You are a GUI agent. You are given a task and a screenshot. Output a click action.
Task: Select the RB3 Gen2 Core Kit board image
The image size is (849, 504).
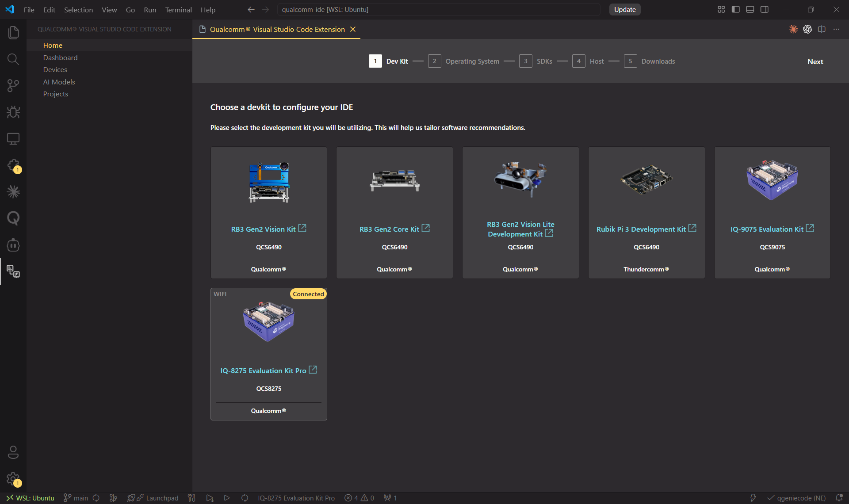click(394, 180)
